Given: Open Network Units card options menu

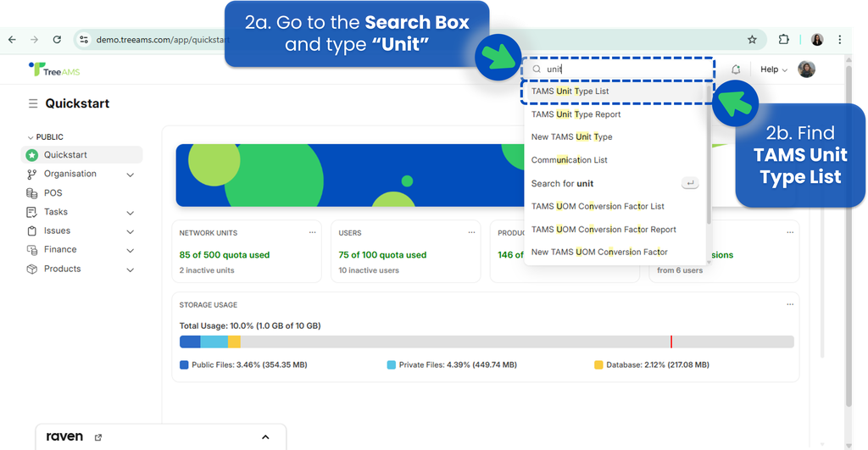Looking at the screenshot, I should (312, 232).
